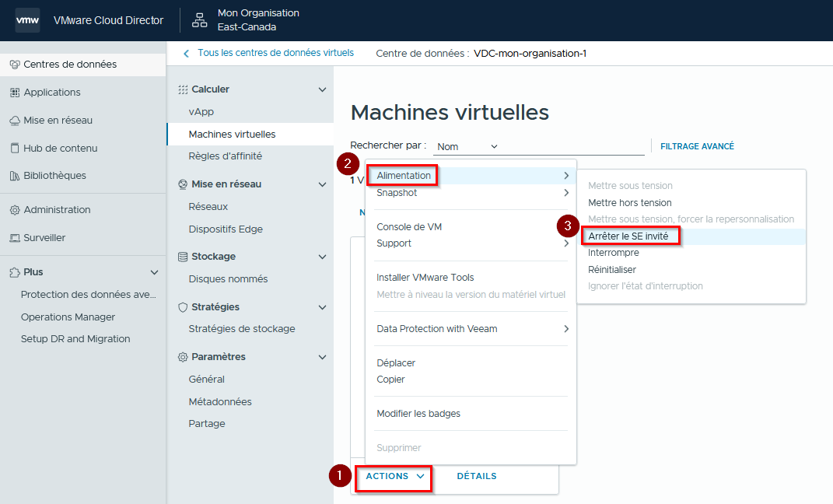
Task: Click the DÉTAILS button
Action: pyautogui.click(x=477, y=476)
